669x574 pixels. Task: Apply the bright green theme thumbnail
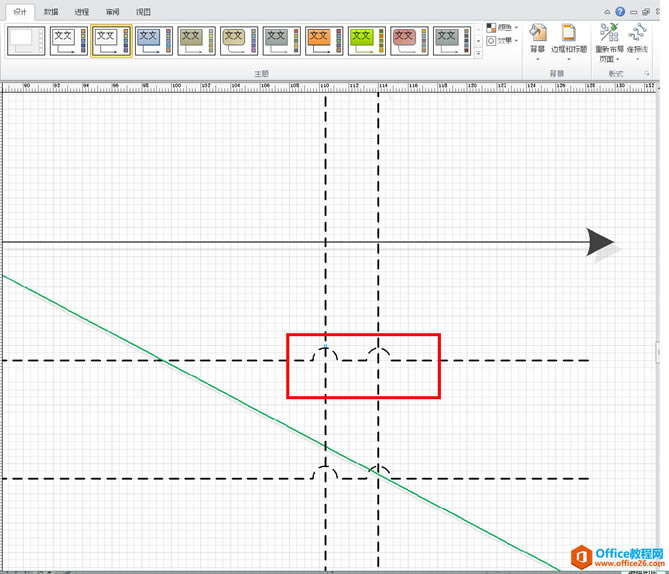(367, 41)
